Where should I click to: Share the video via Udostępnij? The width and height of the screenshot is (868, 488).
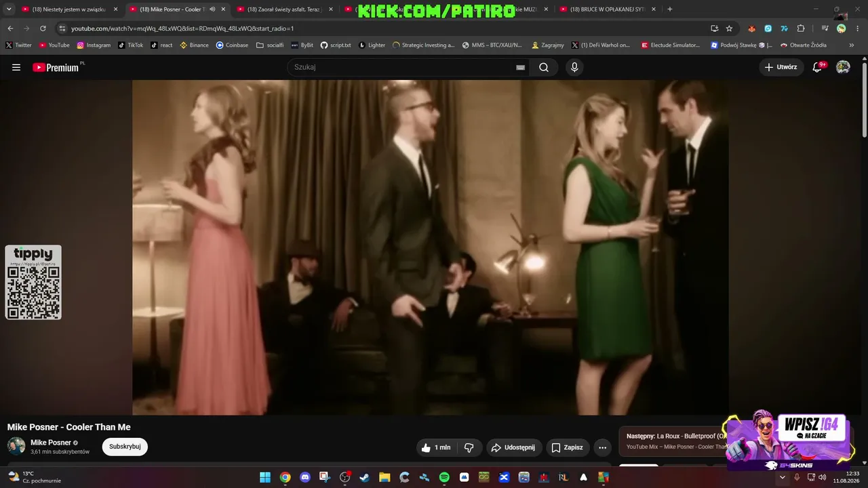(513, 447)
